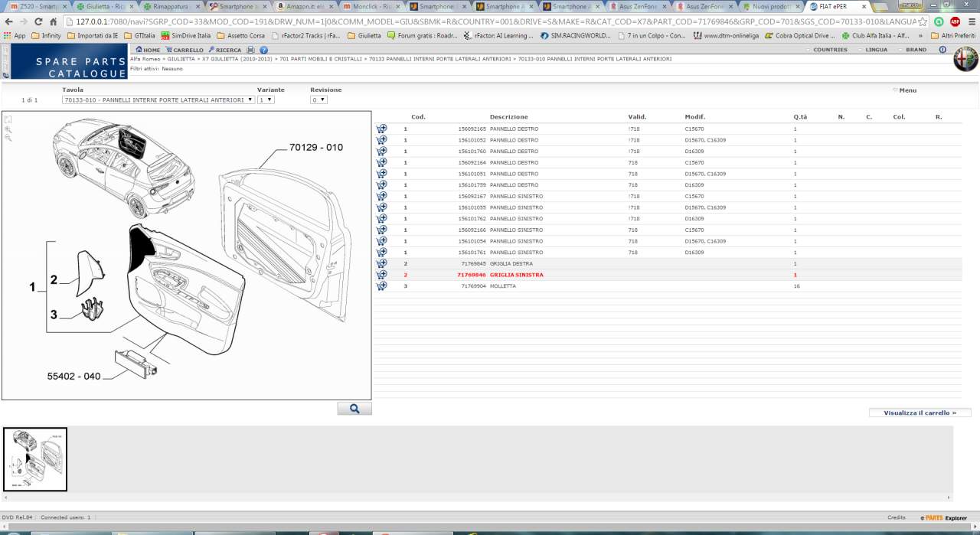Add MOLLETTA to cart

click(381, 285)
